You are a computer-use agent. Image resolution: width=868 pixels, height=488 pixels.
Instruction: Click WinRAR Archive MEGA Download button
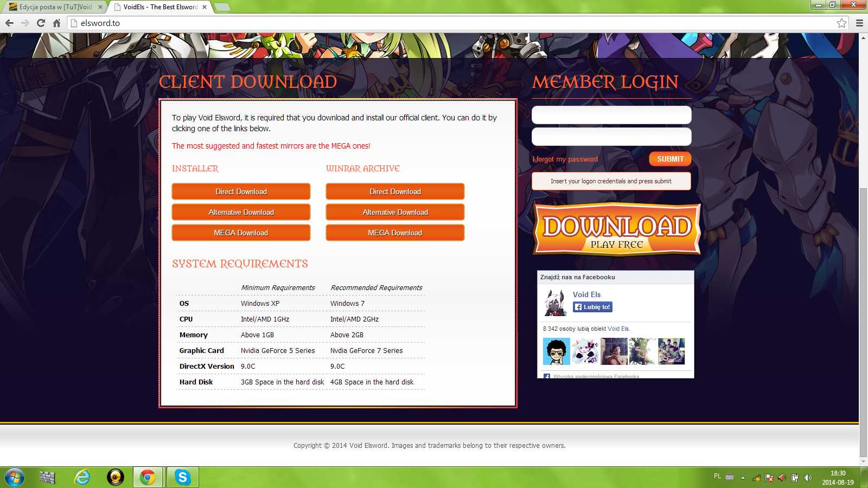point(395,233)
